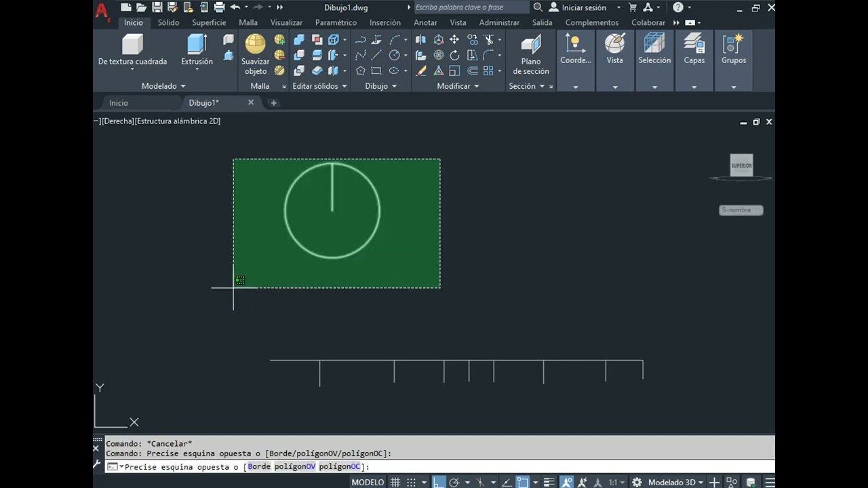This screenshot has width=868, height=488.
Task: Toggle Ortho mode in status bar
Action: [439, 483]
